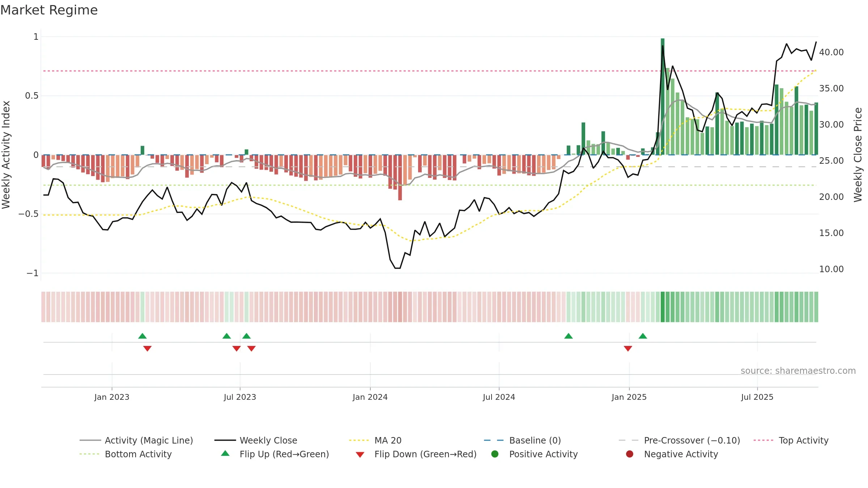Click the red Flip Down legend triangle icon

pos(360,454)
